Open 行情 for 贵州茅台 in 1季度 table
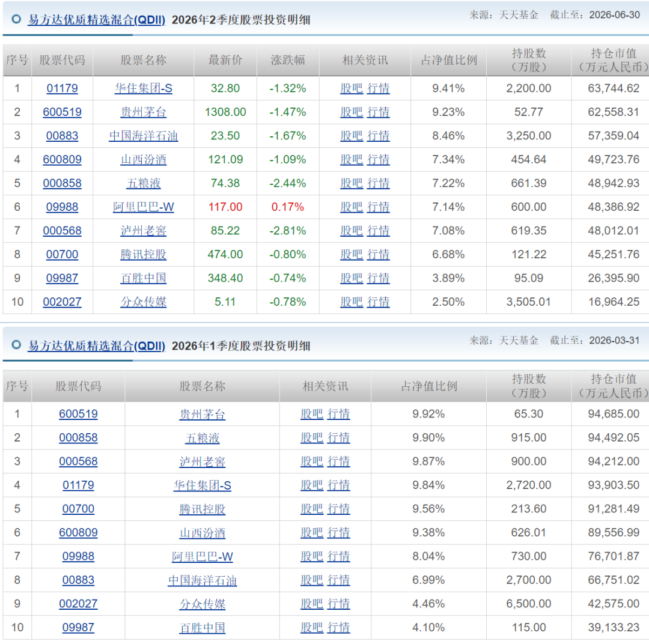The image size is (649, 644). pos(338,414)
